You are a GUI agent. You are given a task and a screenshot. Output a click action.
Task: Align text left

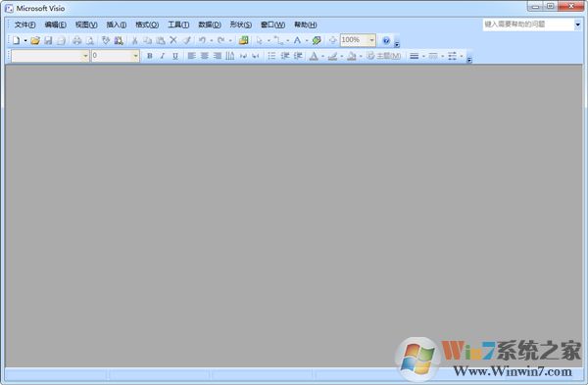point(192,56)
